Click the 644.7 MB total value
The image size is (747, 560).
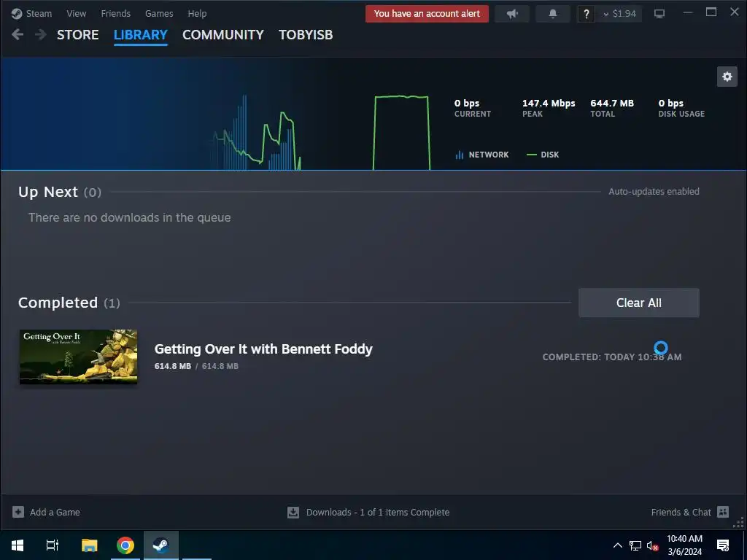612,104
